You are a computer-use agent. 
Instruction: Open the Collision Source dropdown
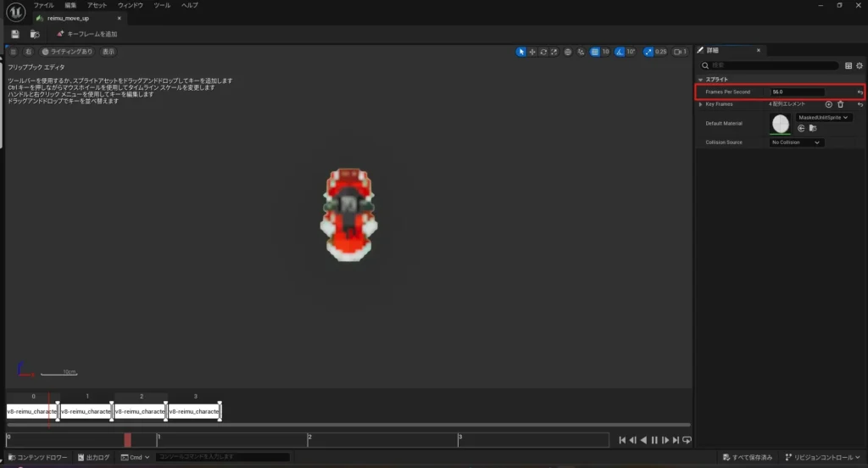(x=796, y=142)
